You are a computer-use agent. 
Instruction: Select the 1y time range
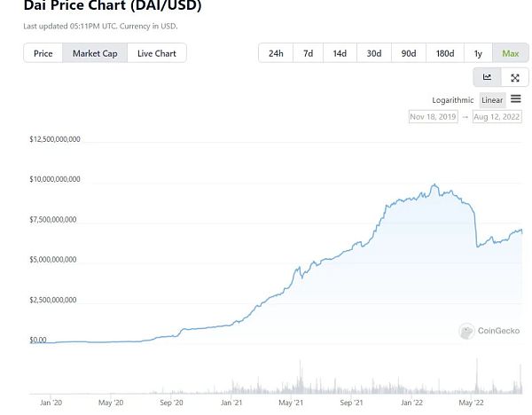point(478,53)
